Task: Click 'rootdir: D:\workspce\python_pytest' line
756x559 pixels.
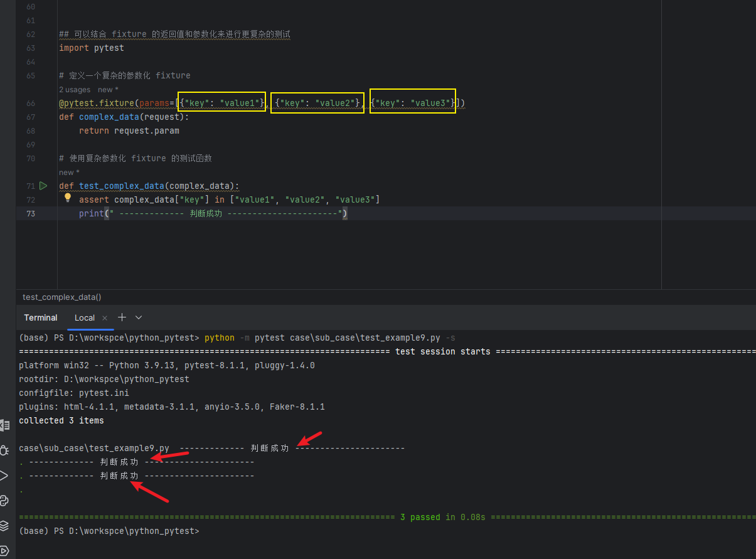Action: 104,379
